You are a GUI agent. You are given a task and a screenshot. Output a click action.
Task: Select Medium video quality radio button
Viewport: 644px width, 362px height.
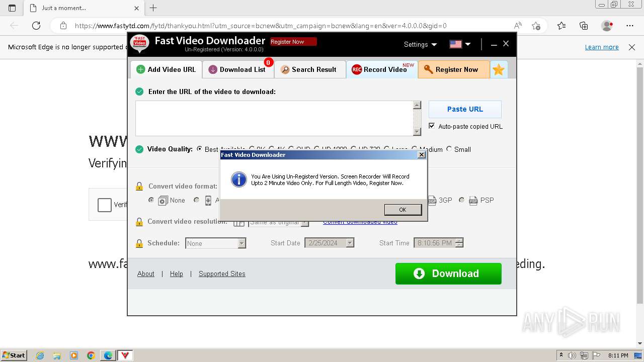tap(415, 149)
